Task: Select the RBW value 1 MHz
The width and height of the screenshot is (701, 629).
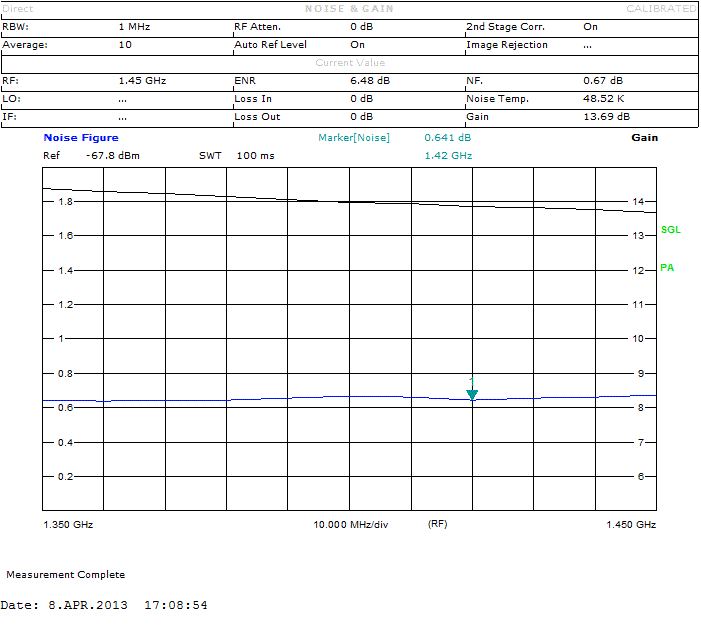Action: point(134,27)
